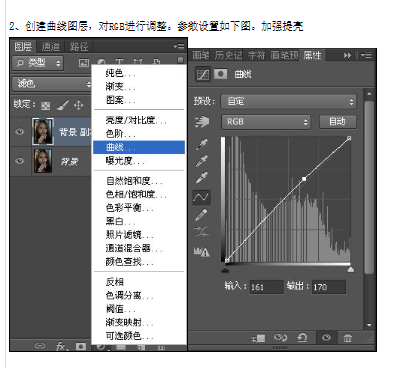Viewport: 416px width, 368px height.
Task: Choose 色阶... menu item
Action: [139, 134]
